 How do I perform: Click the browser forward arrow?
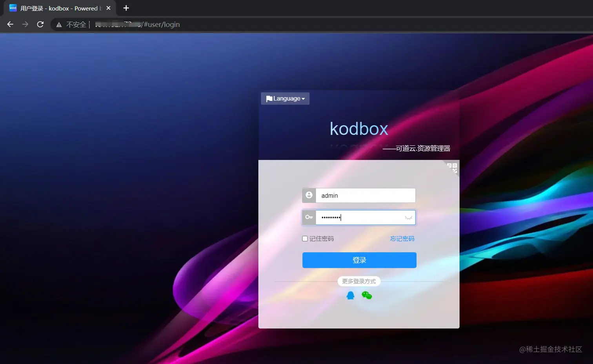(x=25, y=24)
